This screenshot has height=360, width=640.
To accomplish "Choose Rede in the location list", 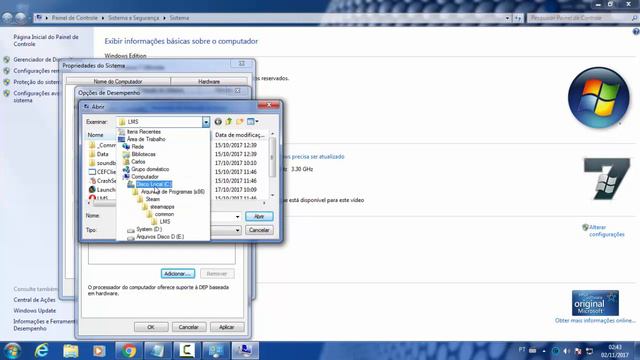I will tap(138, 147).
